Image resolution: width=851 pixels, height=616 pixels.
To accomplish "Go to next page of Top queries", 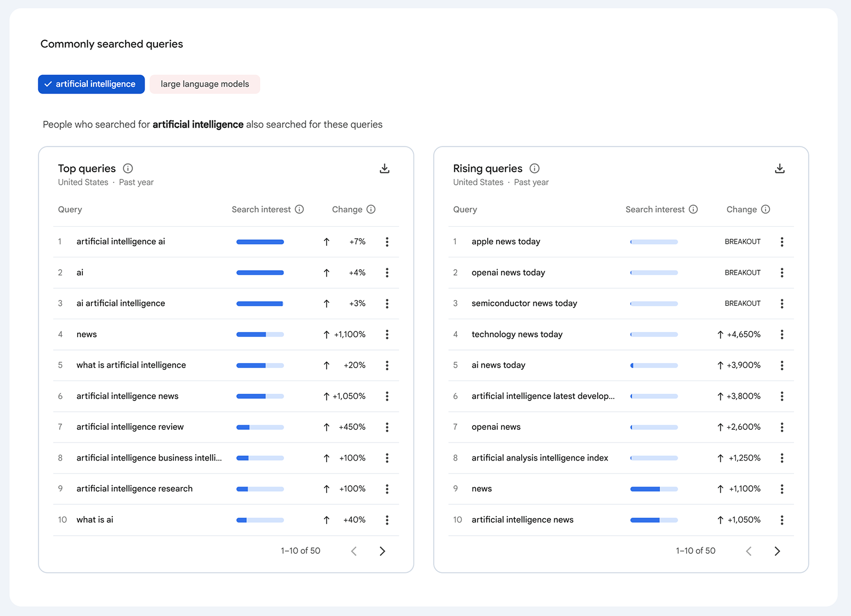I will coord(382,551).
